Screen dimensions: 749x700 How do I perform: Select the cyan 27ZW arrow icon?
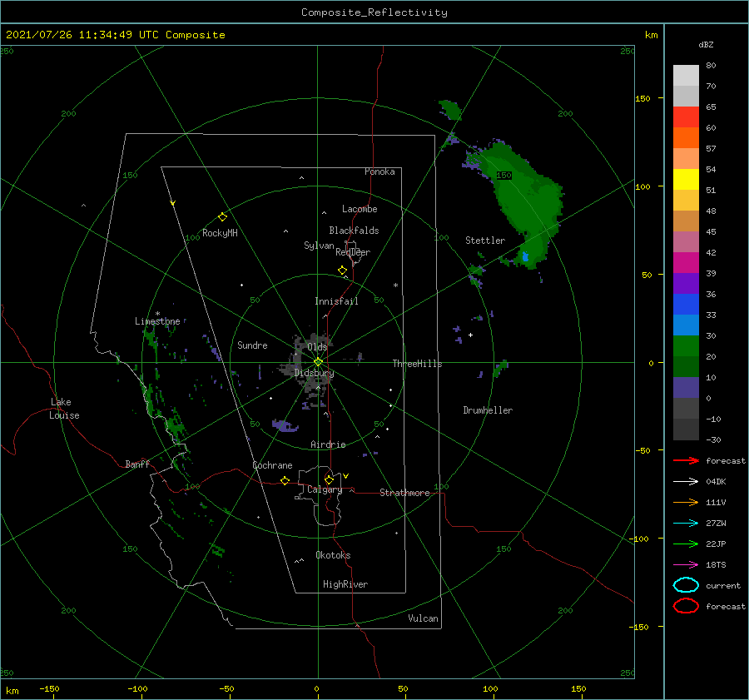[686, 524]
